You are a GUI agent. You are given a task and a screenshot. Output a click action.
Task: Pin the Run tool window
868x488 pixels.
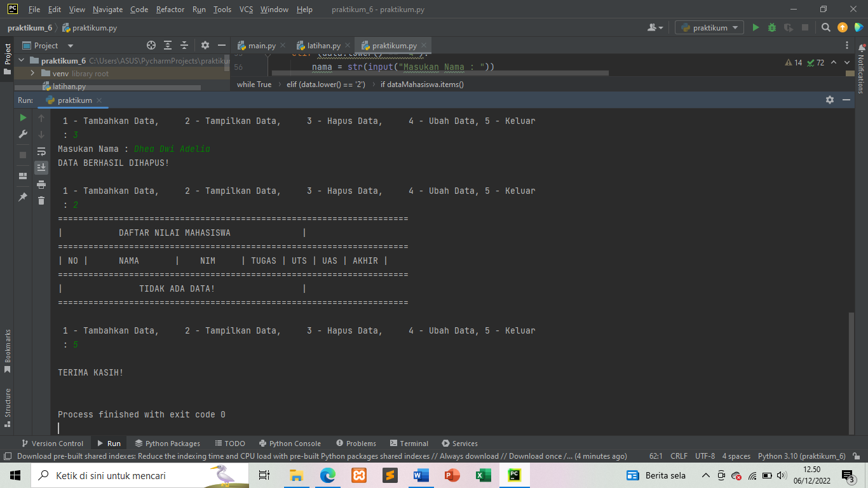point(22,197)
